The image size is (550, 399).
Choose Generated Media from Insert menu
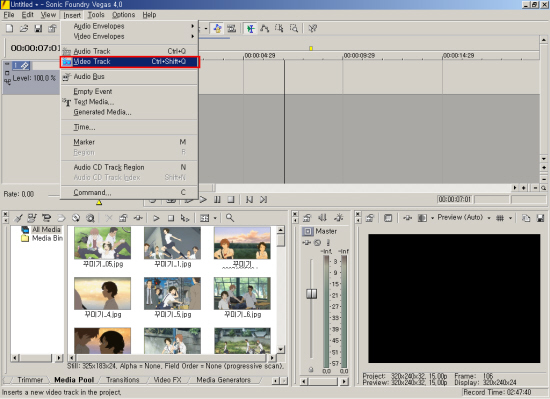pyautogui.click(x=129, y=112)
